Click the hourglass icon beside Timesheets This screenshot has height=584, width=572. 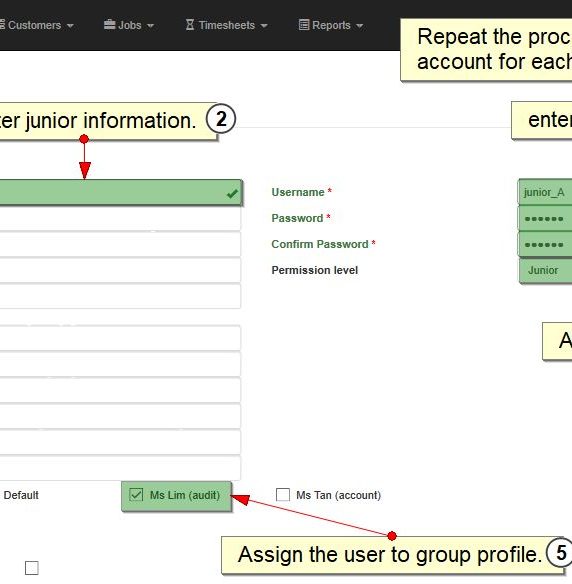[x=190, y=25]
